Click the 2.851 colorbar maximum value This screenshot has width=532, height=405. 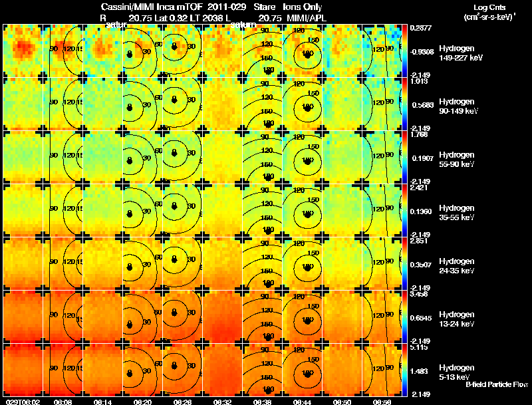click(x=419, y=241)
